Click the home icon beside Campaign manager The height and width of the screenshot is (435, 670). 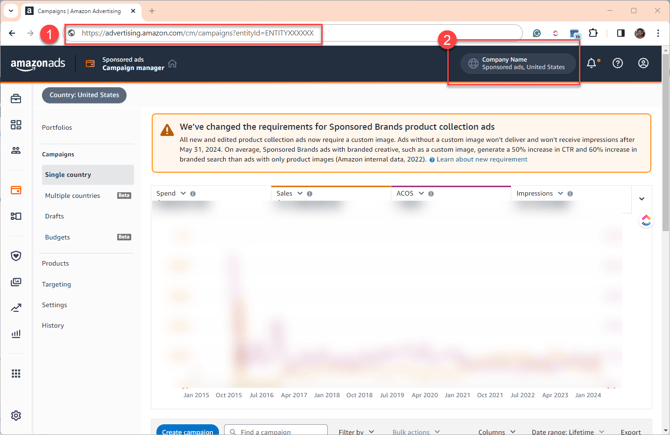pos(172,64)
